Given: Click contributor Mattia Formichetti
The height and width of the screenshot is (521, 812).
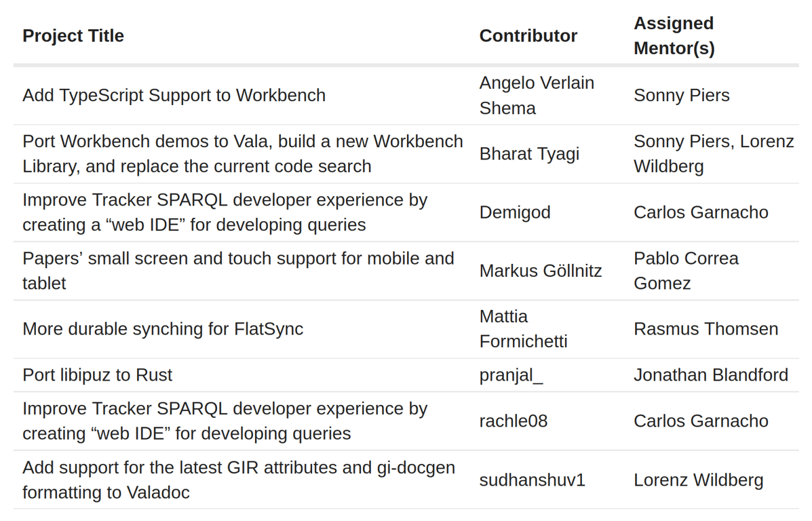Looking at the screenshot, I should coord(523,329).
